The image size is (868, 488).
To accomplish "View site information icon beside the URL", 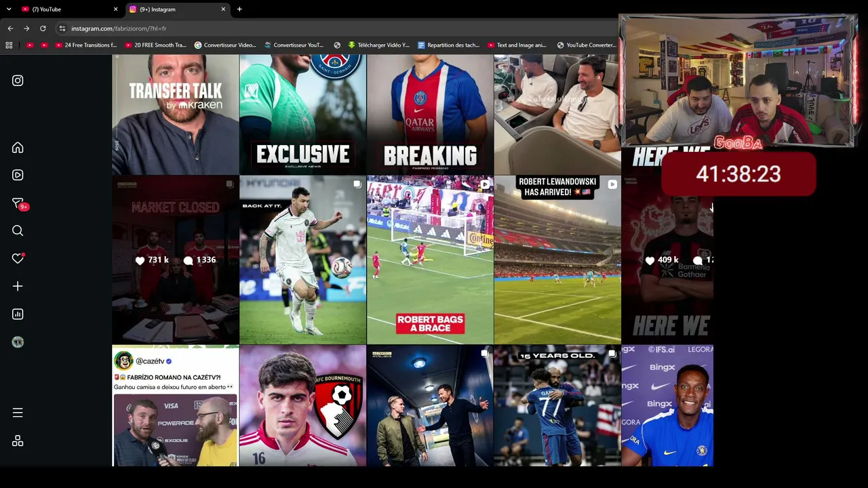I will pos(62,28).
